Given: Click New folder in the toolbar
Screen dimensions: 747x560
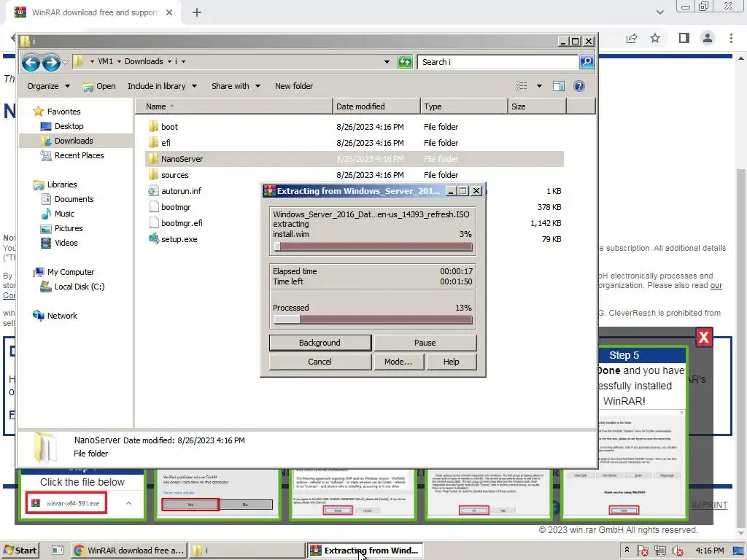Looking at the screenshot, I should click(294, 86).
